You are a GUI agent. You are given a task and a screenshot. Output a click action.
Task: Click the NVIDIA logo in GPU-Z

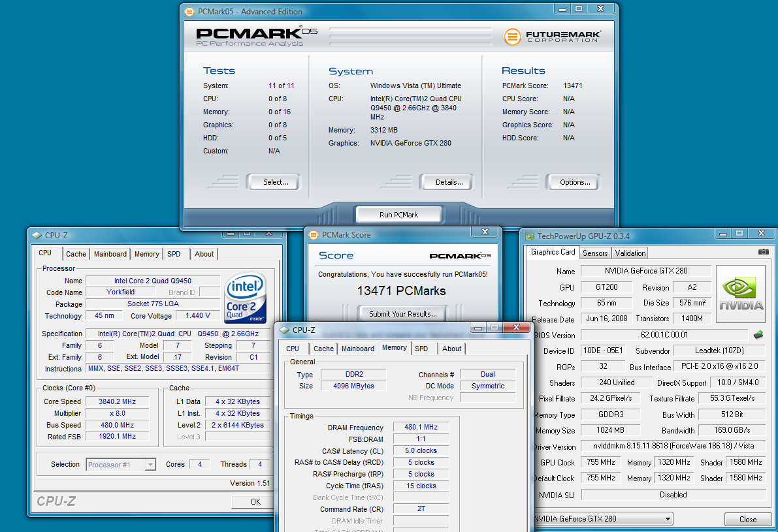pyautogui.click(x=741, y=294)
